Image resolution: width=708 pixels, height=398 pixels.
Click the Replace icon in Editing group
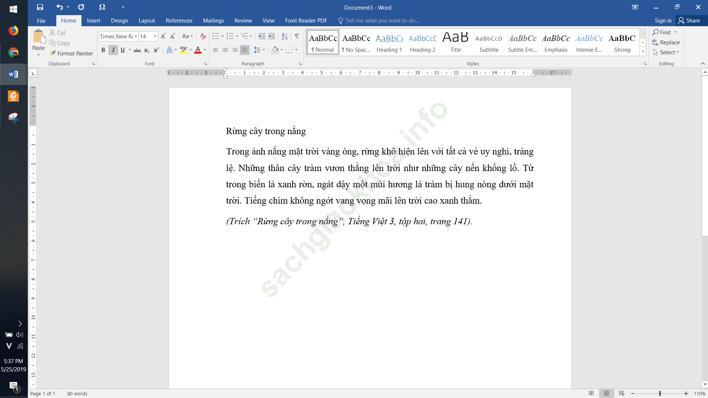(x=655, y=42)
